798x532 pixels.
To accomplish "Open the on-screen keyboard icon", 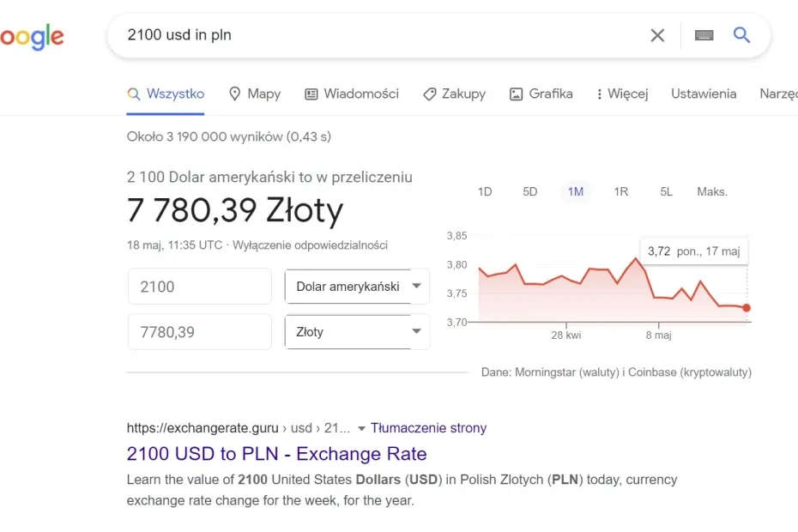I will [704, 35].
